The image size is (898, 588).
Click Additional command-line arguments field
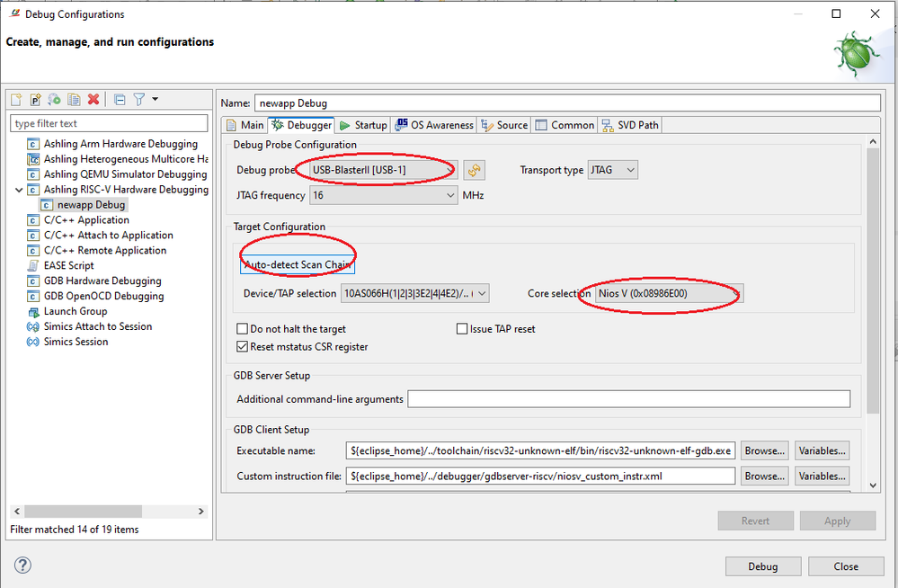pos(629,399)
